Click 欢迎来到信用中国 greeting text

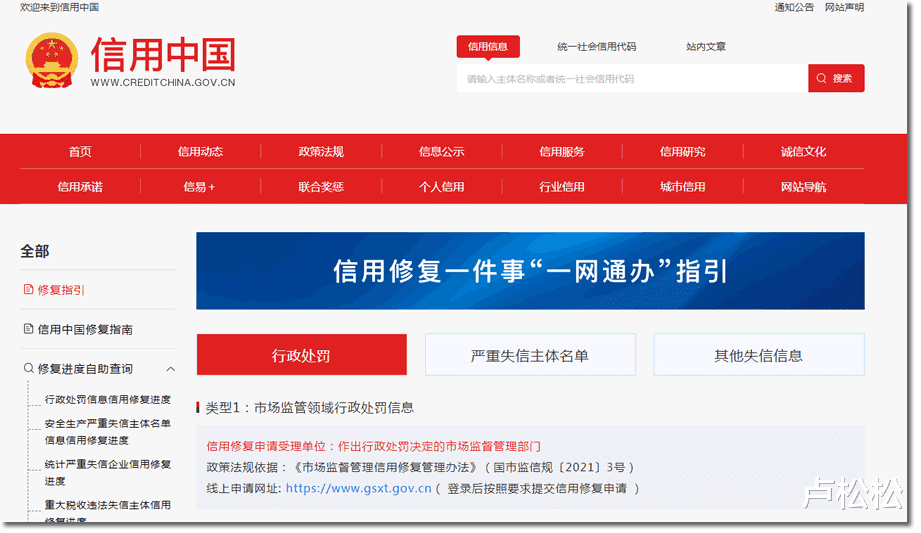[59, 8]
